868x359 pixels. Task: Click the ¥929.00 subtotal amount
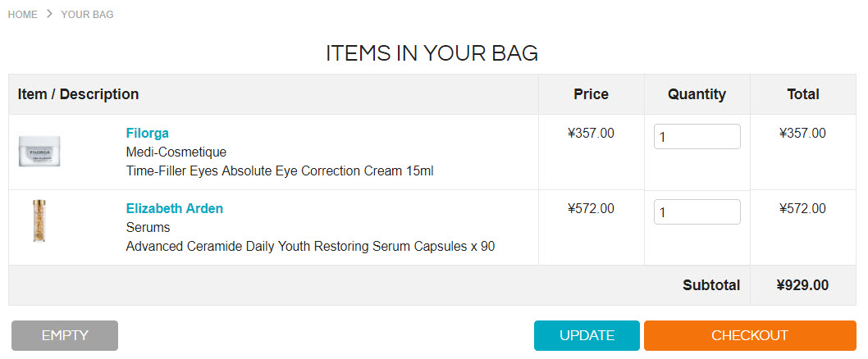point(802,285)
